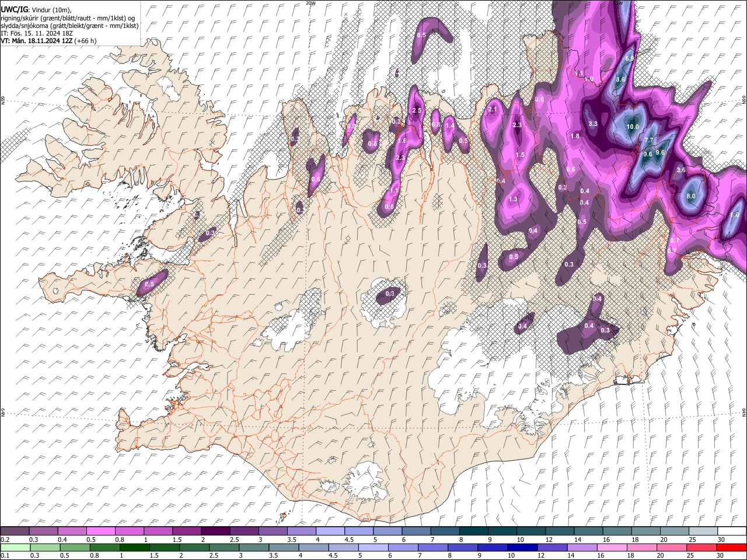Select the lower legend swatch labeled 0.1

pyautogui.click(x=15, y=547)
